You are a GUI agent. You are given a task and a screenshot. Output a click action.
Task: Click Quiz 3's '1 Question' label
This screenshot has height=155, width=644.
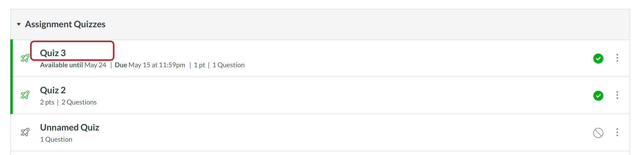coord(229,65)
